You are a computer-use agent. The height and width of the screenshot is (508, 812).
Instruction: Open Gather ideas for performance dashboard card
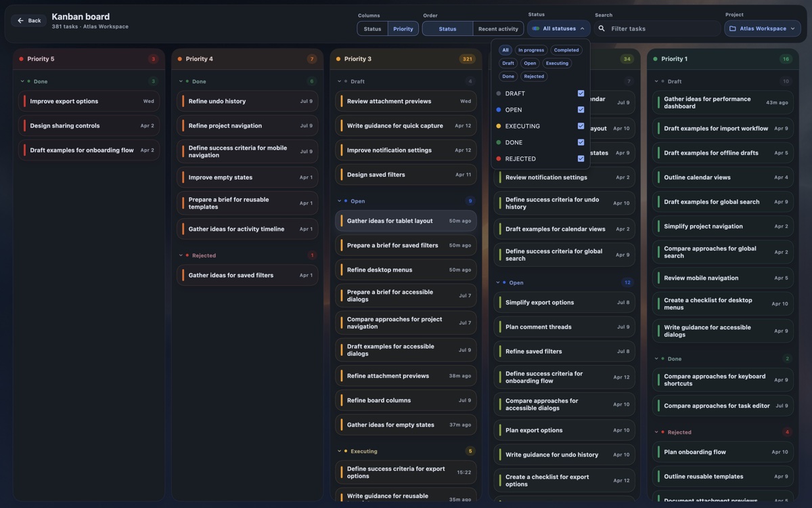723,103
